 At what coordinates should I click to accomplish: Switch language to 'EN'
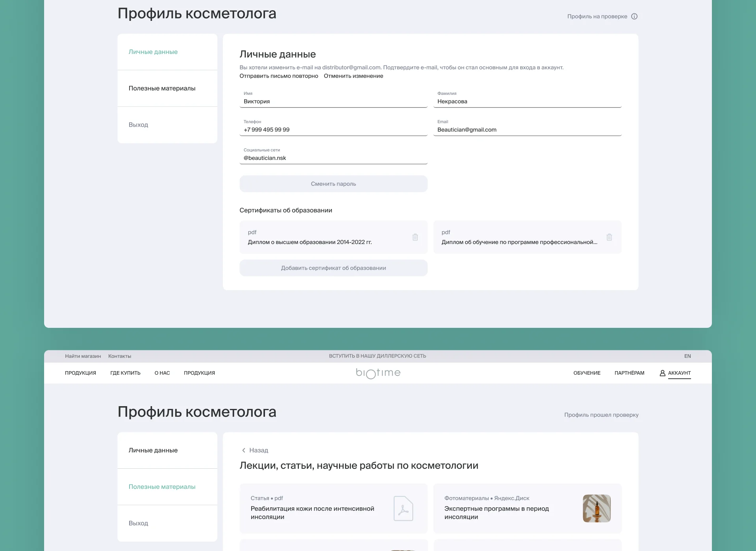(x=687, y=356)
